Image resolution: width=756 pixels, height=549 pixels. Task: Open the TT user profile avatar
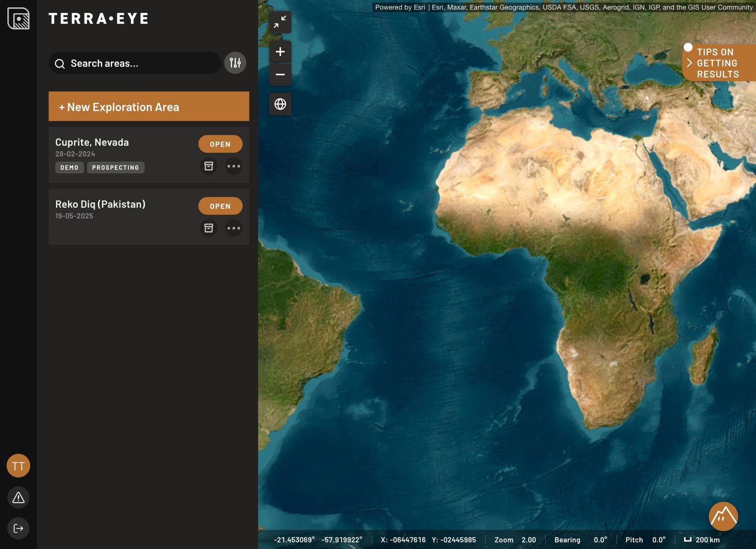[x=18, y=466]
